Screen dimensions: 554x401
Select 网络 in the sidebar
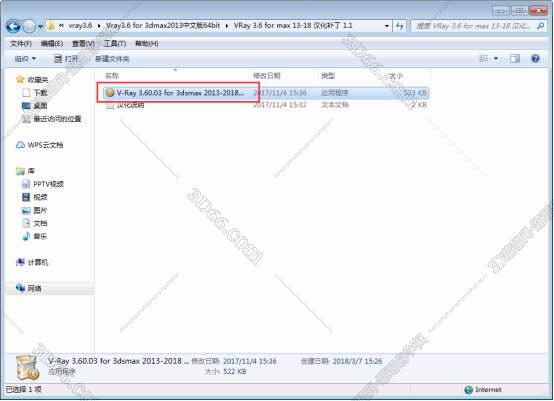tap(34, 289)
